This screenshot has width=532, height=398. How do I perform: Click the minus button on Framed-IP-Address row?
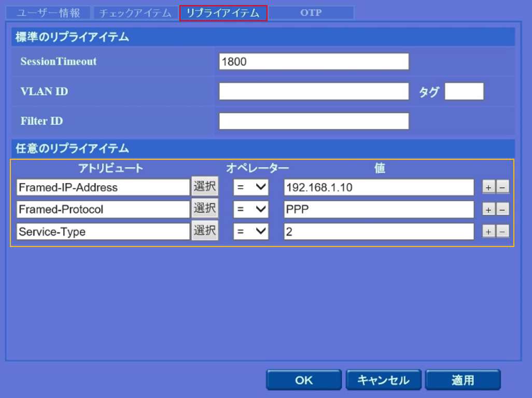point(502,187)
